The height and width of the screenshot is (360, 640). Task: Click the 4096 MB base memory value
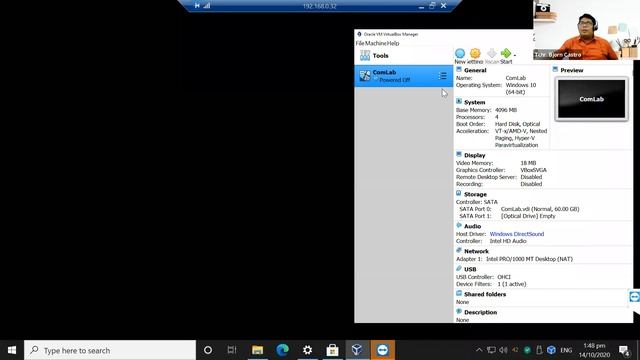coord(506,110)
